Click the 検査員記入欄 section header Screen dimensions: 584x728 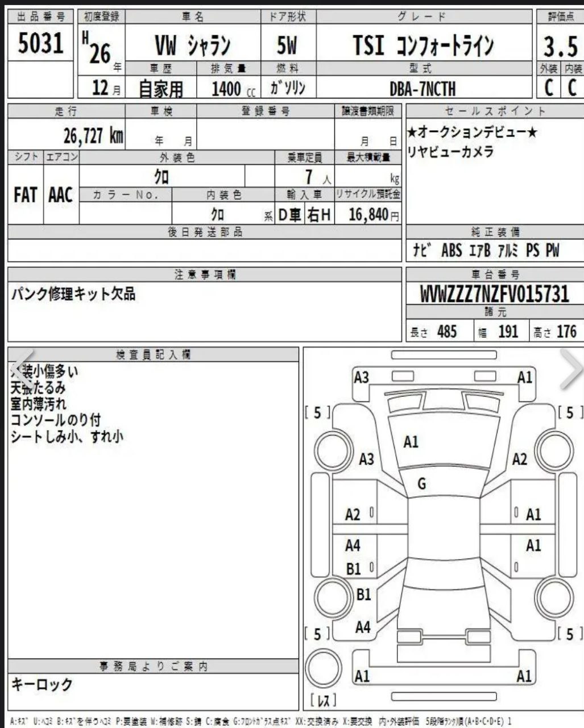pos(154,355)
